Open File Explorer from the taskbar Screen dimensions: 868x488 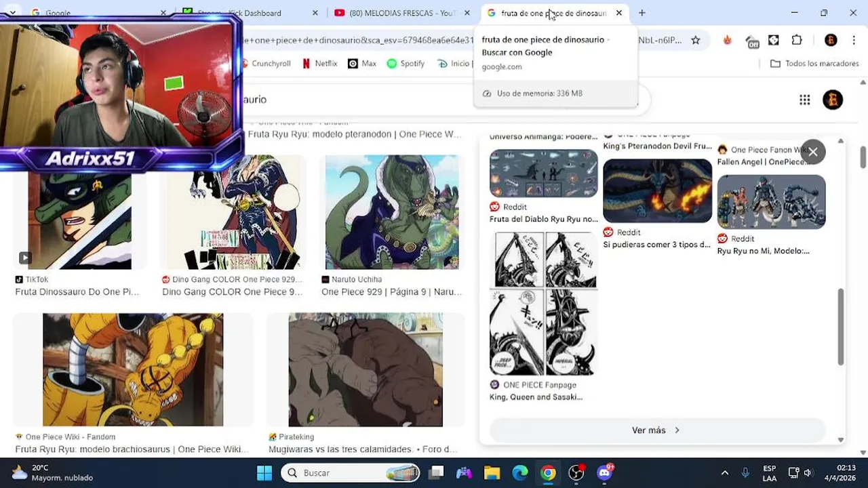(492, 472)
